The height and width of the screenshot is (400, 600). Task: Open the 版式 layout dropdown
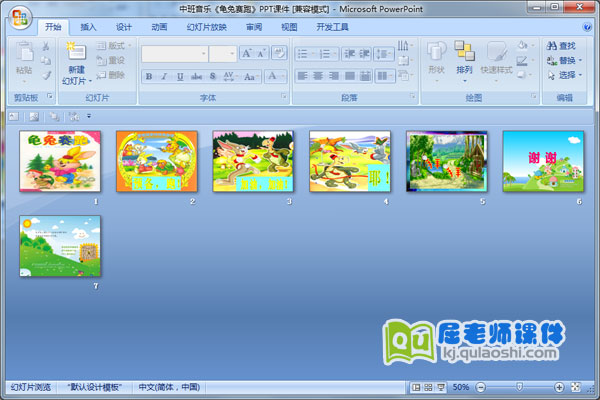click(114, 46)
